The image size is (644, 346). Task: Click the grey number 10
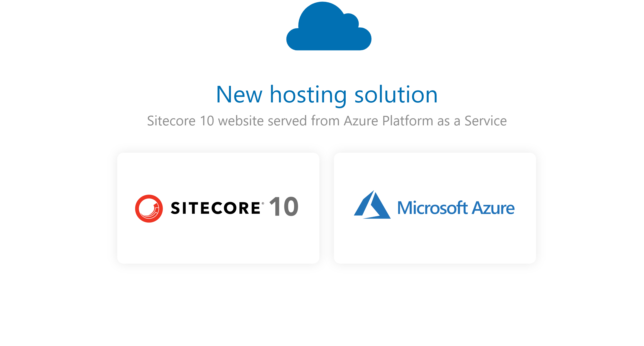[284, 207]
